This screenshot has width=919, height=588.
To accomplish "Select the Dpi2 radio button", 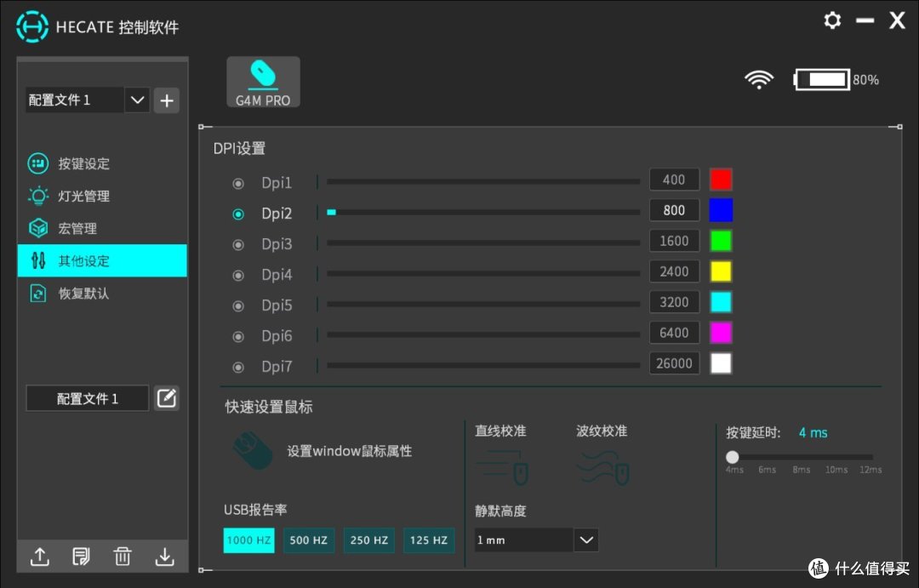I will click(238, 214).
